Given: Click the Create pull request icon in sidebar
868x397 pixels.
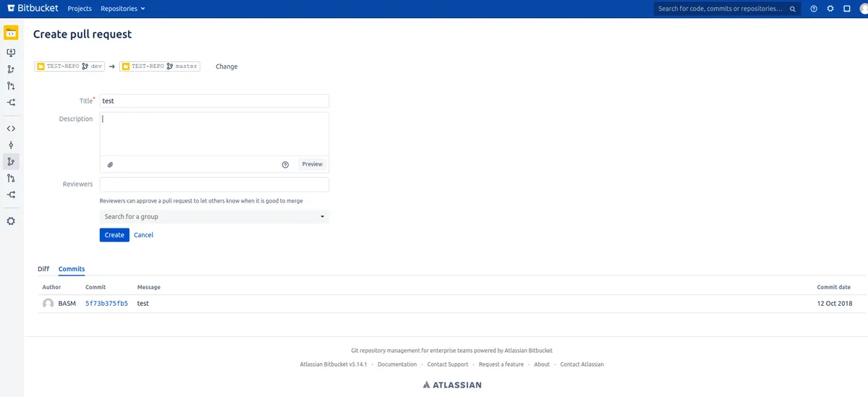Looking at the screenshot, I should [x=11, y=86].
